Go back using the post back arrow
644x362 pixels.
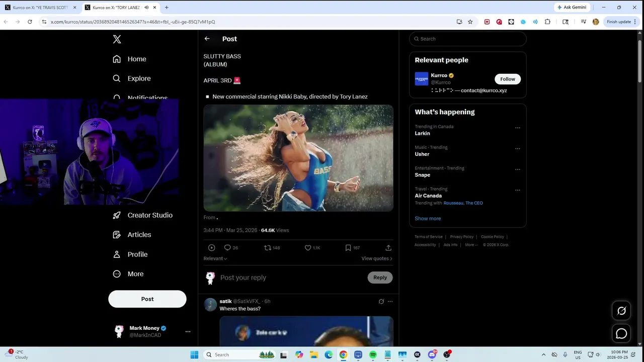207,39
